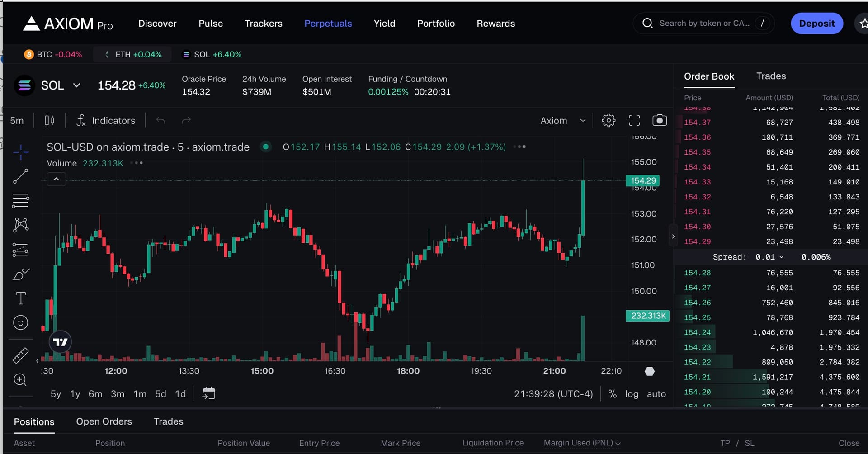The height and width of the screenshot is (454, 868).
Task: Undo the last chart action
Action: coord(160,120)
